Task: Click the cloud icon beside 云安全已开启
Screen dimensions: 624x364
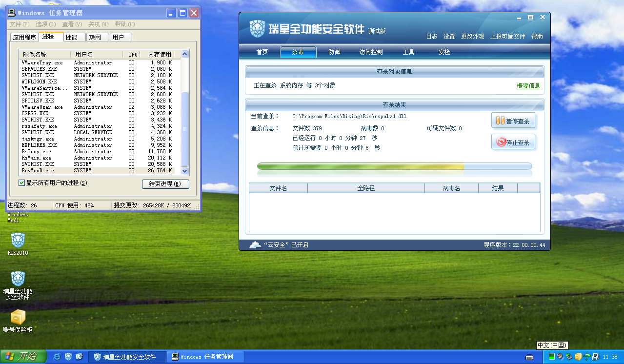Action: [255, 244]
